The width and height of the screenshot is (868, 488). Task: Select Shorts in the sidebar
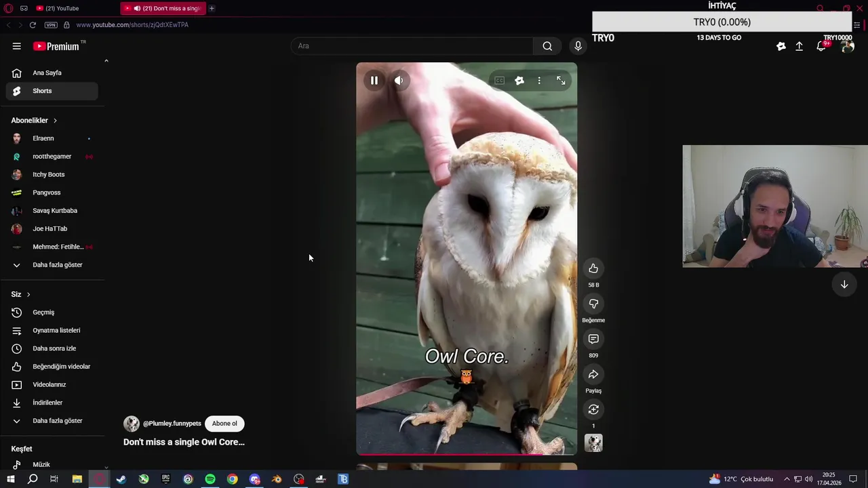(x=52, y=91)
